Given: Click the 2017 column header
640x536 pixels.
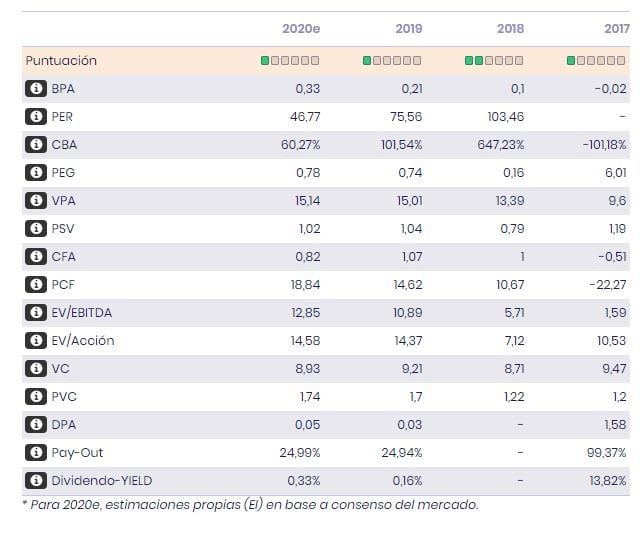Looking at the screenshot, I should click(616, 29).
